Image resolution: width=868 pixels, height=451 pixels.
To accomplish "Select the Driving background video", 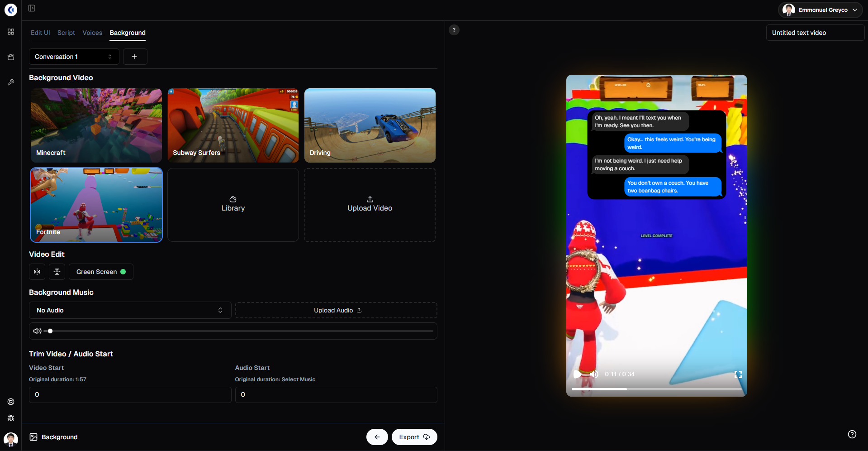I will tap(370, 125).
